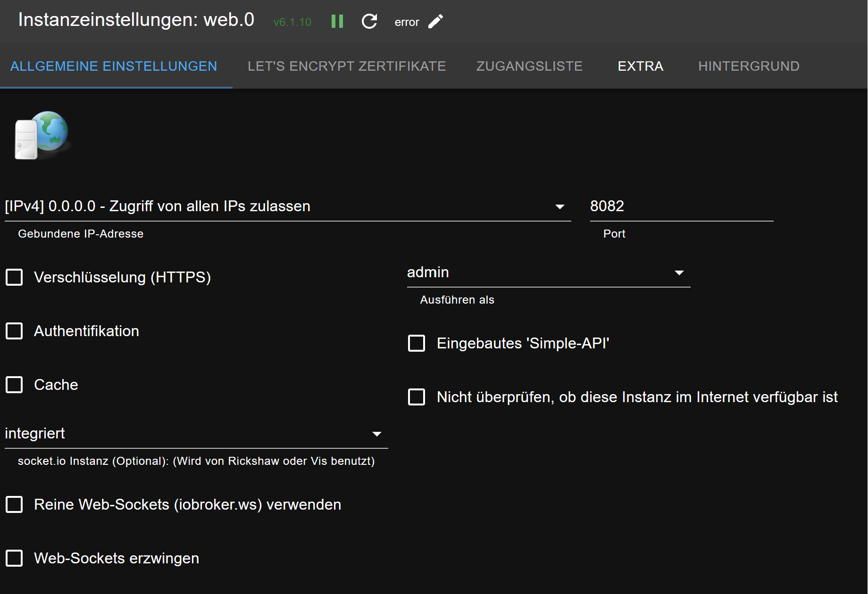868x594 pixels.
Task: Toggle Nicht überprüfen Internet verfügbar checkbox
Action: (x=417, y=397)
